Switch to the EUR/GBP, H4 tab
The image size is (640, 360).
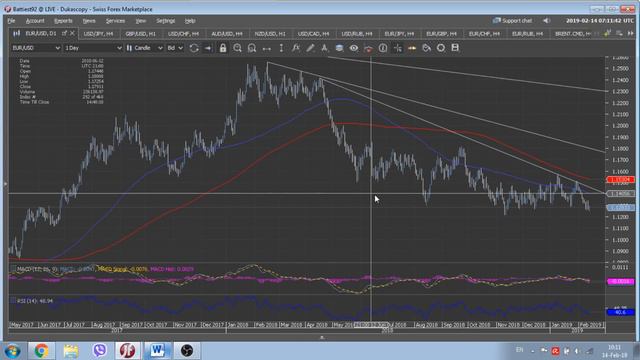tap(441, 33)
